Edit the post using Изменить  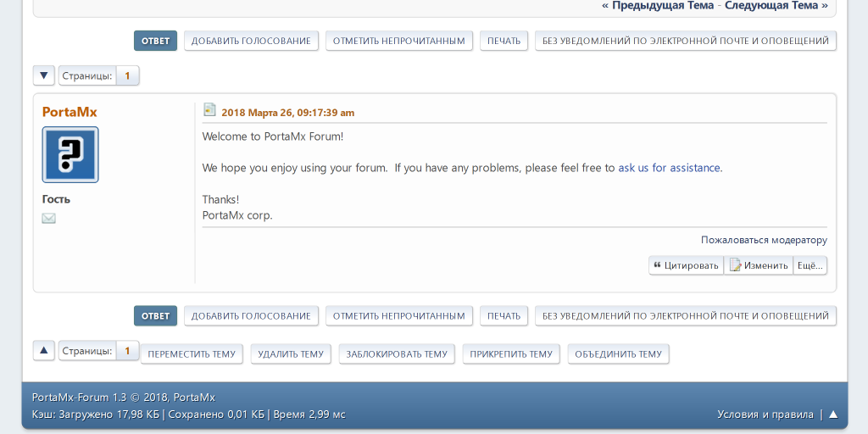point(759,265)
